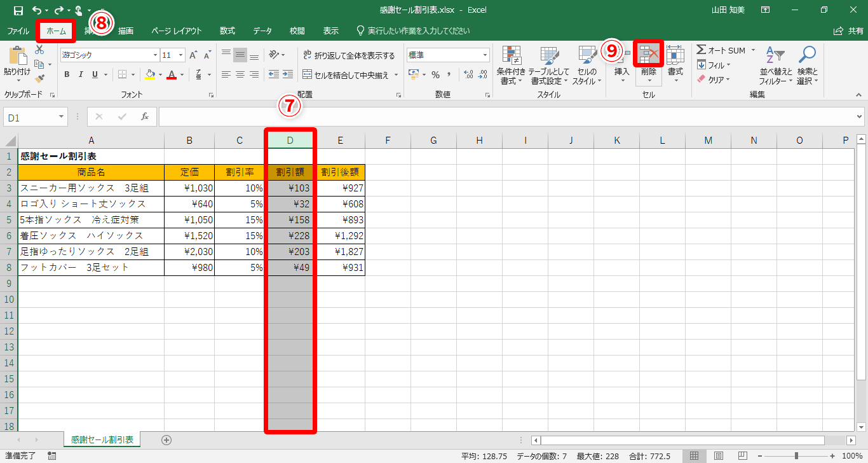Apply comma style number format
Image resolution: width=868 pixels, height=463 pixels.
pos(450,74)
